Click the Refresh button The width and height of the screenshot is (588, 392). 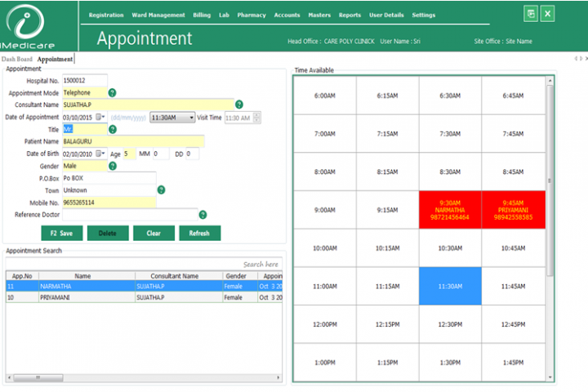pos(199,233)
